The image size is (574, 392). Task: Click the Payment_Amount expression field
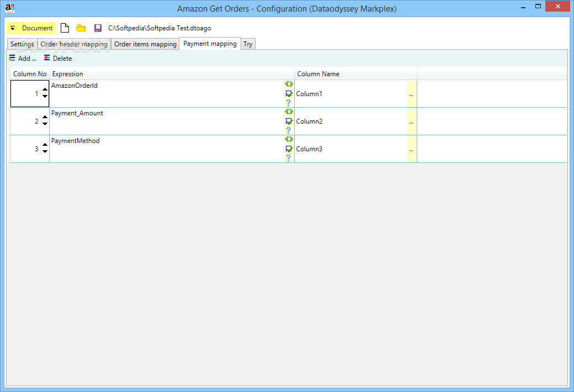click(167, 121)
